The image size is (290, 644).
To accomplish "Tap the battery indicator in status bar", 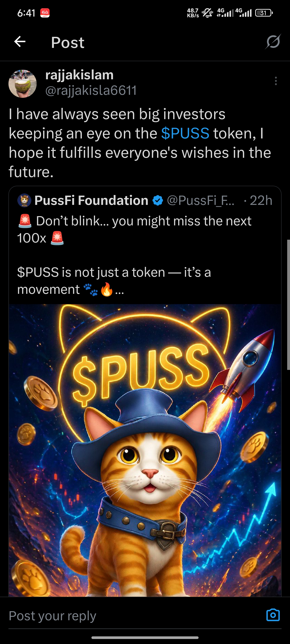I will (264, 13).
